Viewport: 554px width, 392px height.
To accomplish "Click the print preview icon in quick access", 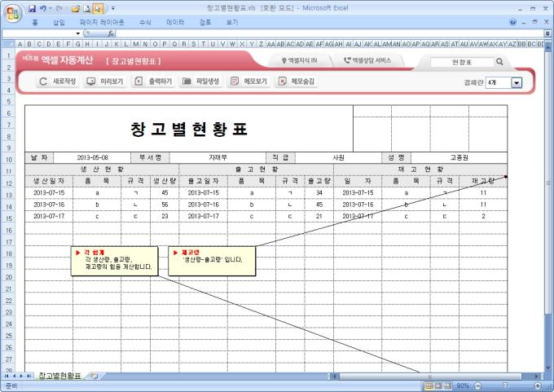I will (87, 8).
